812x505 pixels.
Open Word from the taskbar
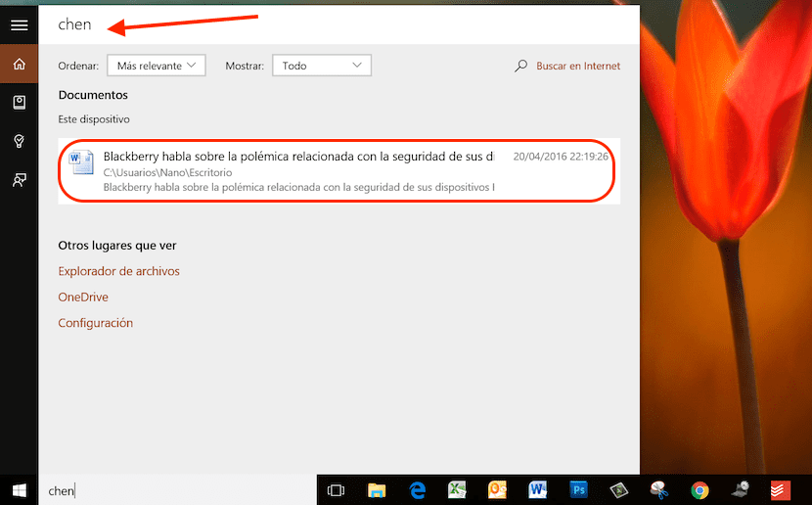coord(537,490)
